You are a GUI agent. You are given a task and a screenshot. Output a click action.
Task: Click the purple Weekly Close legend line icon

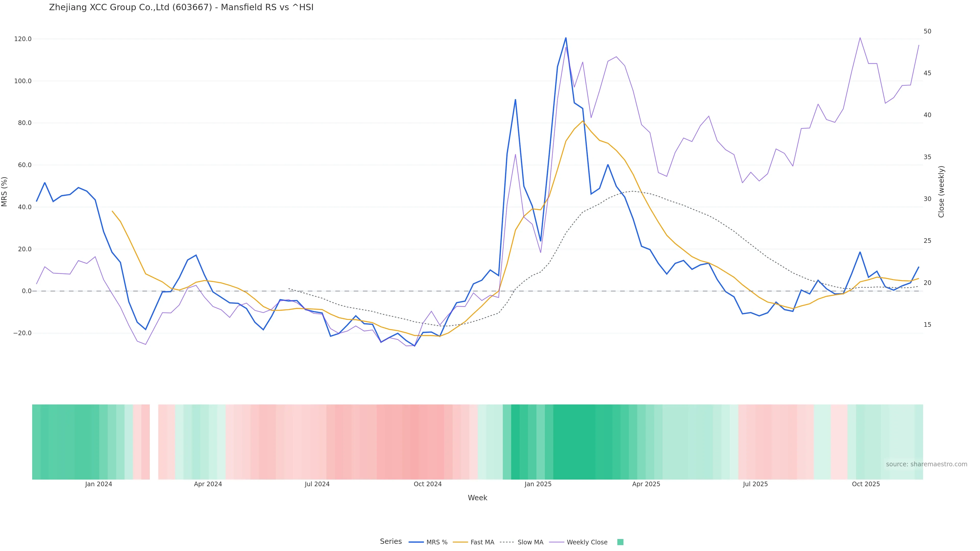coord(557,542)
